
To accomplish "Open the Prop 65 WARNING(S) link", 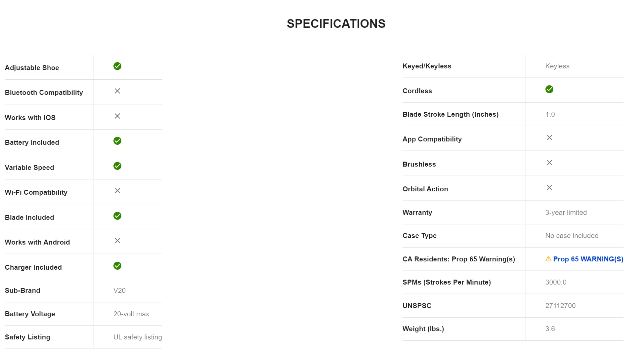I will (x=588, y=259).
